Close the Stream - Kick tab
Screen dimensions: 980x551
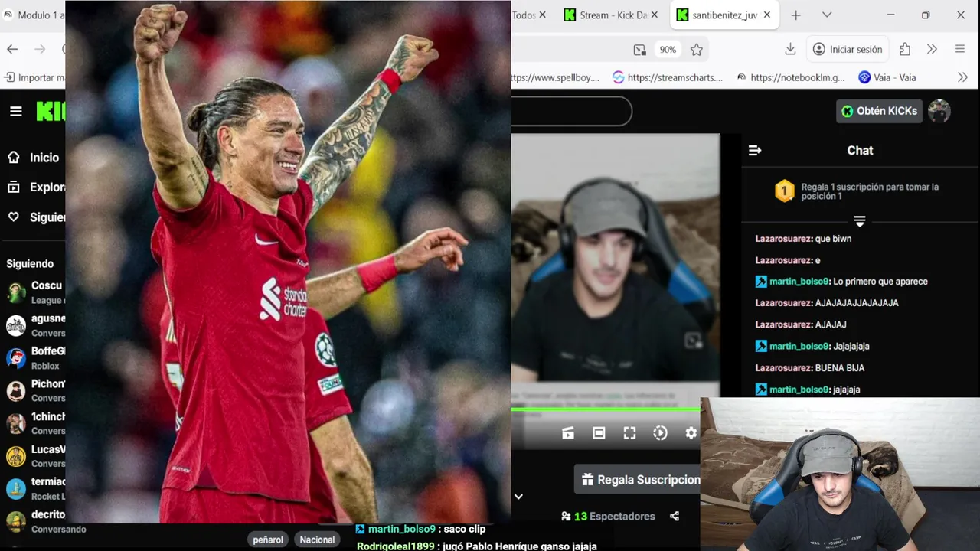(x=655, y=15)
